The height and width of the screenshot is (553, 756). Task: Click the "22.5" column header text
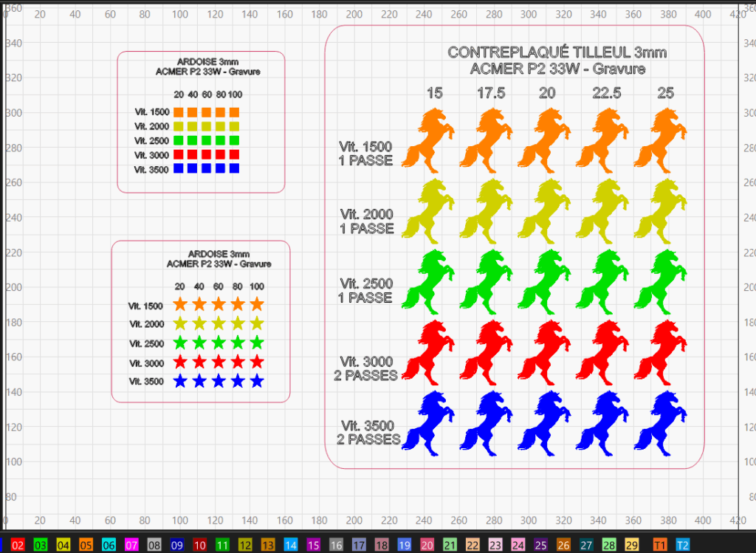point(607,92)
